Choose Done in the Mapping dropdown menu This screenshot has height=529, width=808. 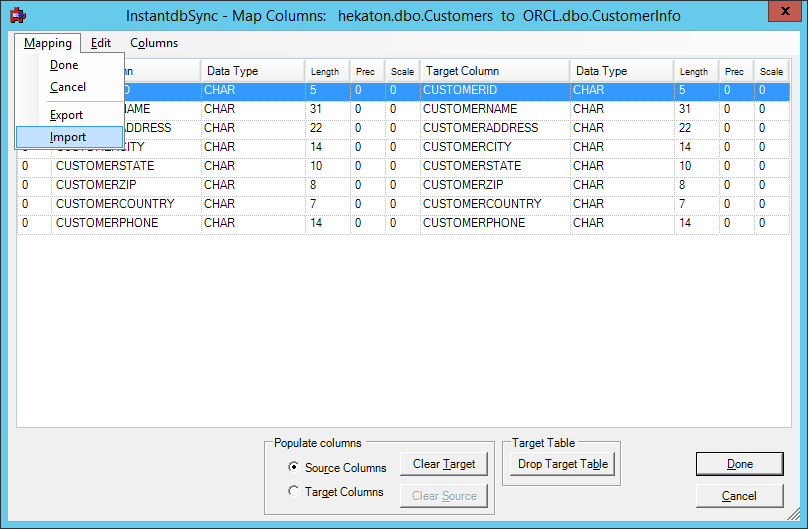coord(64,65)
